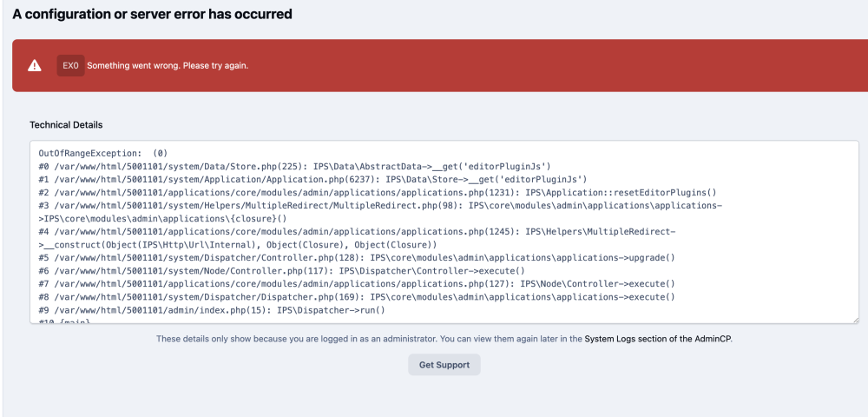Click the warning triangle icon
Image resolution: width=868 pixels, height=417 pixels.
34,65
